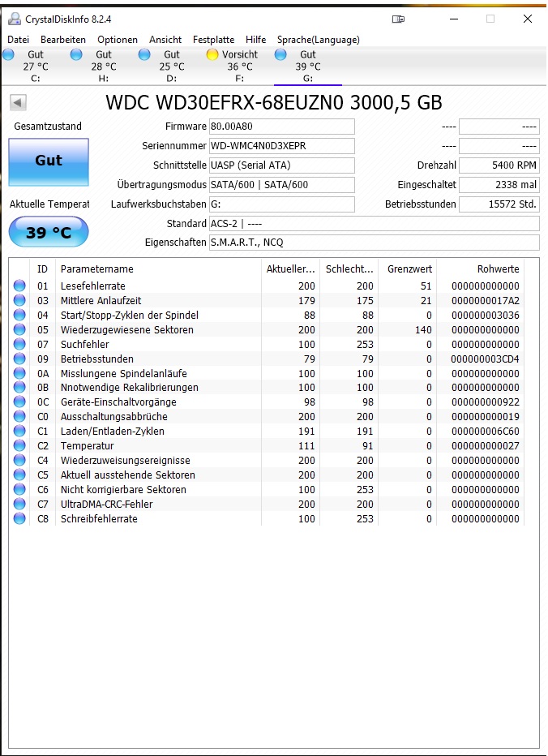Click the compact overlay icon in title bar

[398, 19]
